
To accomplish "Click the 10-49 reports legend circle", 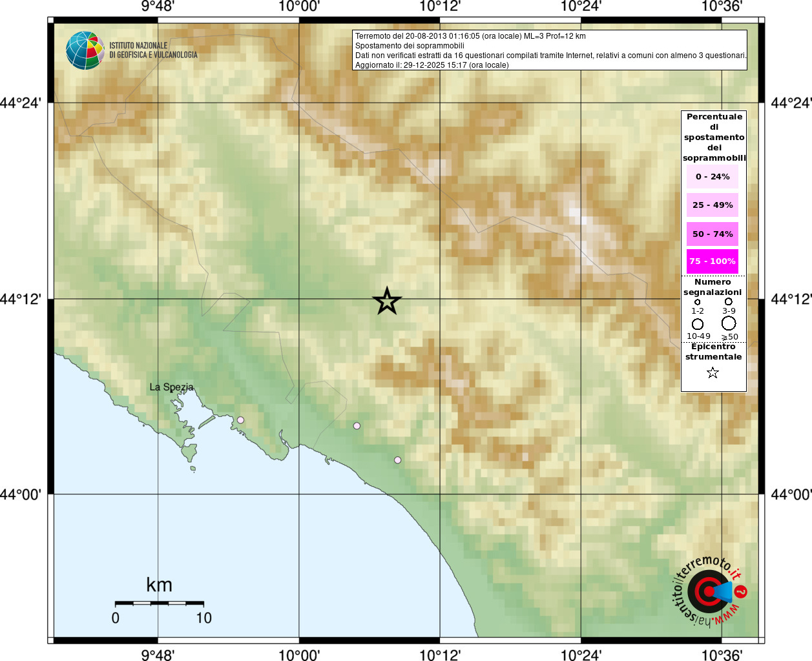I will coord(698,324).
